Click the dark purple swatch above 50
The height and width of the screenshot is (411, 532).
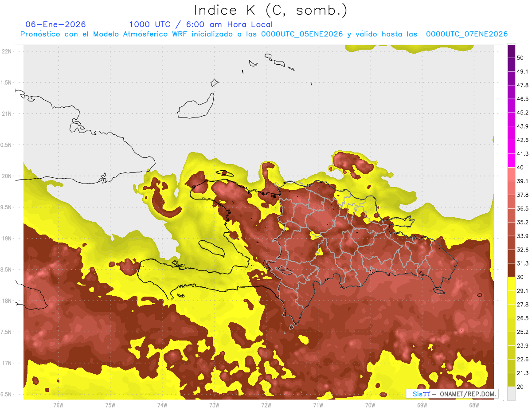511,51
